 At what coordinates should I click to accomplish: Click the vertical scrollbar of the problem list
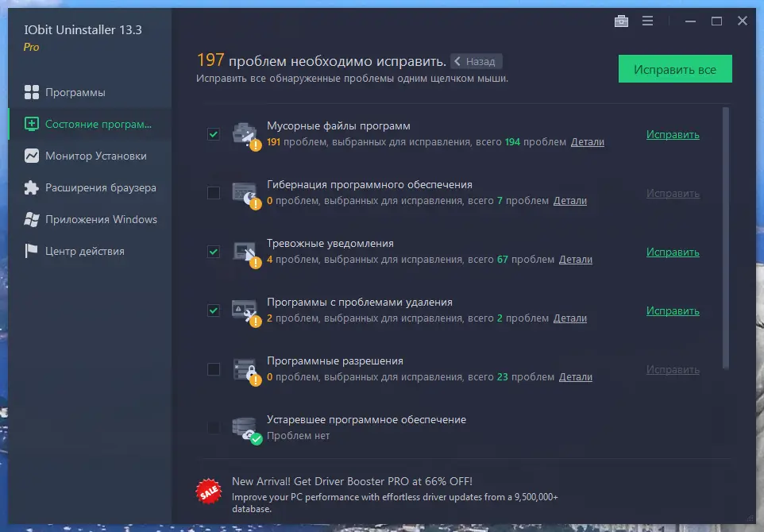click(x=726, y=238)
